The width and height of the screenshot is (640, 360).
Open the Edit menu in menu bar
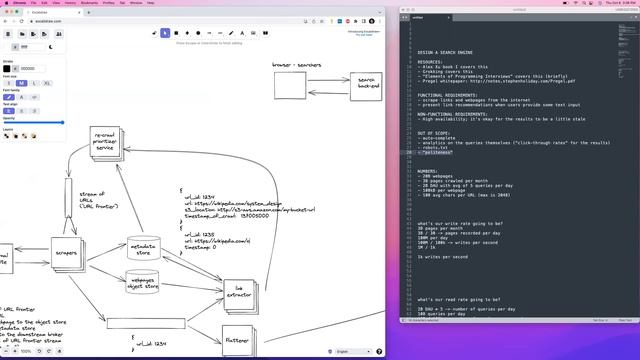44,2
